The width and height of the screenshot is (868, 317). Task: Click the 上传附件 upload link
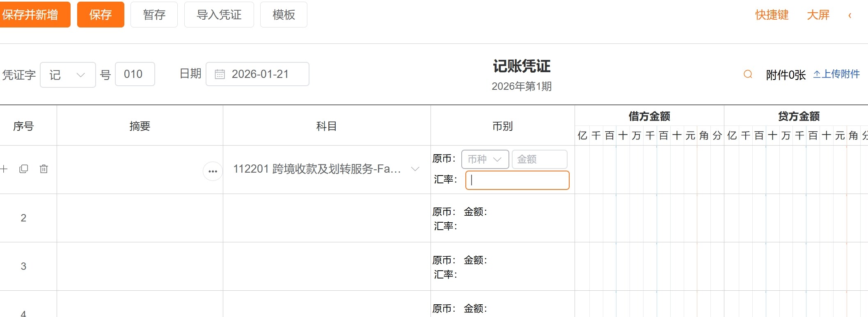point(836,74)
